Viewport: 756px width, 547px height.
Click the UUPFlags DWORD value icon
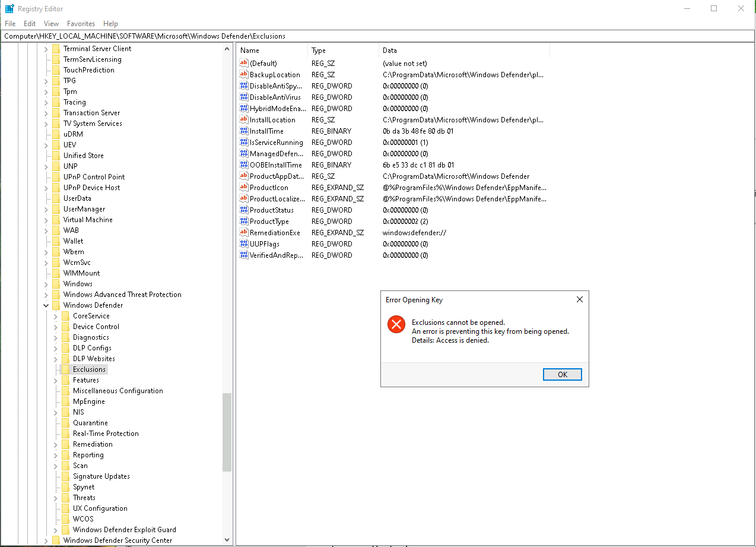click(243, 244)
